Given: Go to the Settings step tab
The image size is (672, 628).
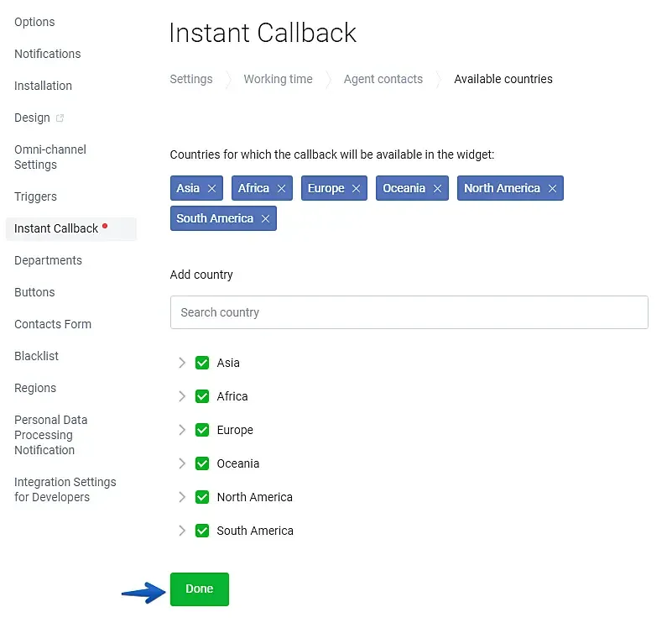Looking at the screenshot, I should pyautogui.click(x=191, y=79).
